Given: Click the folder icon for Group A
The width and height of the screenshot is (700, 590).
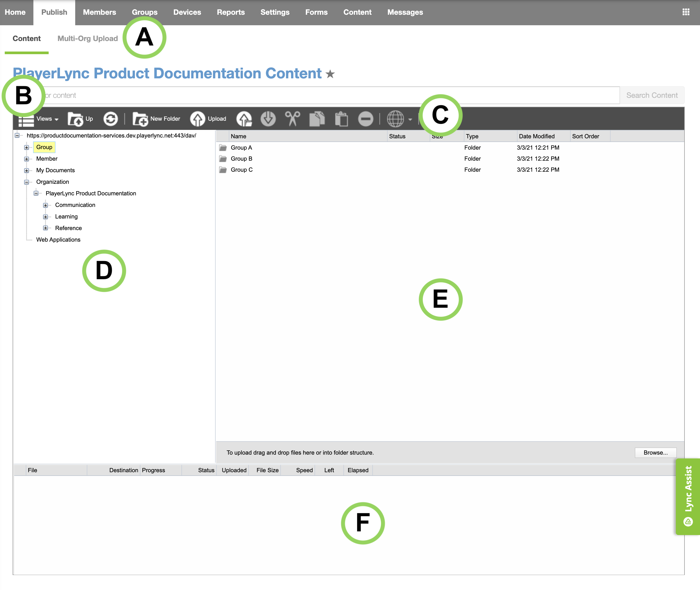Looking at the screenshot, I should [223, 147].
